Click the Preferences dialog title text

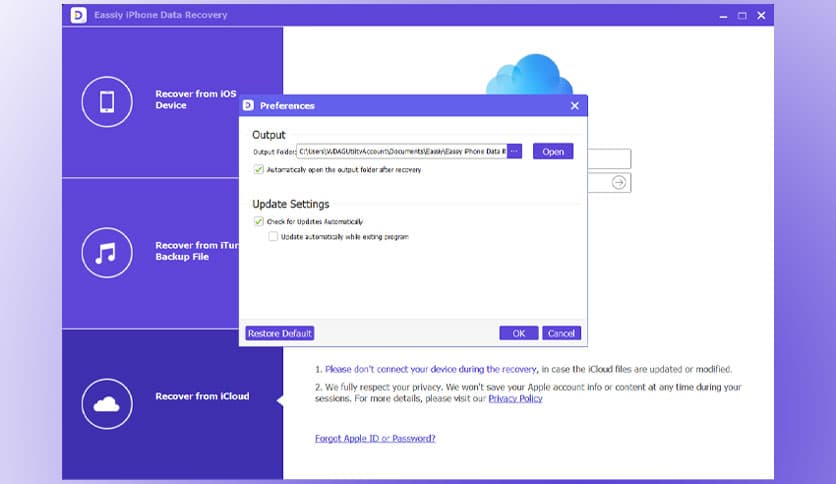click(287, 106)
